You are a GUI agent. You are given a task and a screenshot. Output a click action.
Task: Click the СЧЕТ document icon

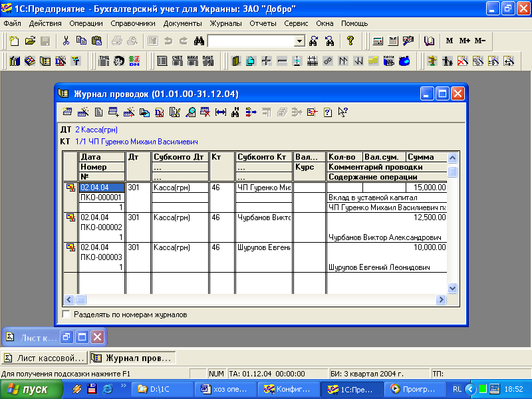tap(177, 61)
